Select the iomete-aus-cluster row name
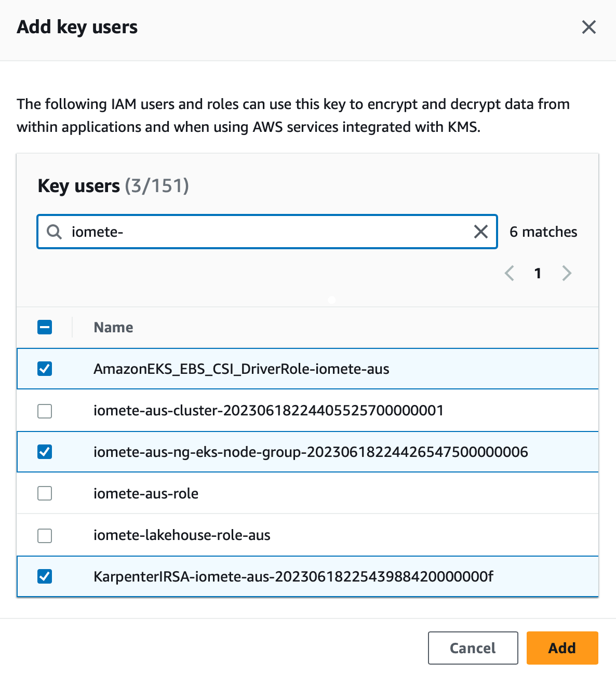This screenshot has width=616, height=675. click(269, 411)
